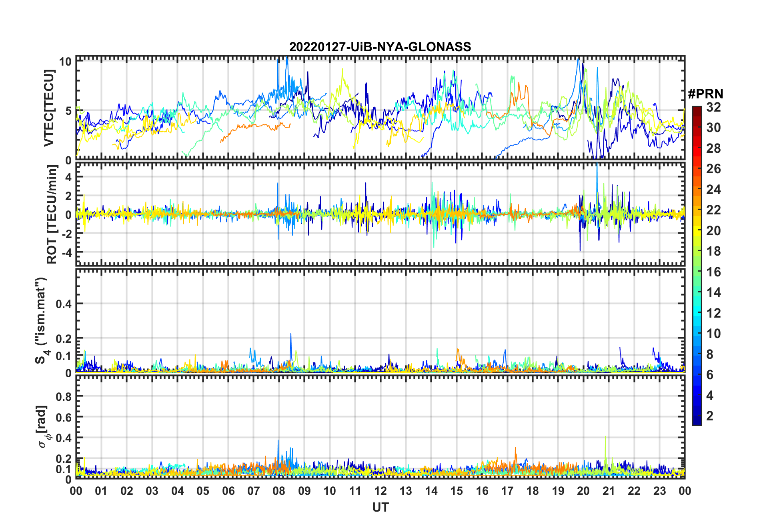The height and width of the screenshot is (532, 761).
Task: Click colorbar tick label 2
Action: (x=710, y=416)
